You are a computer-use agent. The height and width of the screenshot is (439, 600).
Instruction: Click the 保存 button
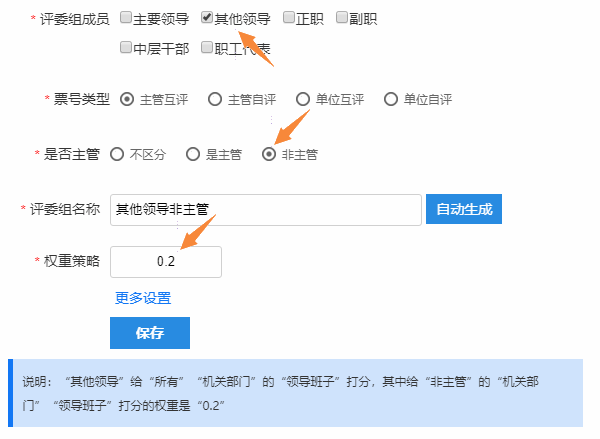pos(150,333)
